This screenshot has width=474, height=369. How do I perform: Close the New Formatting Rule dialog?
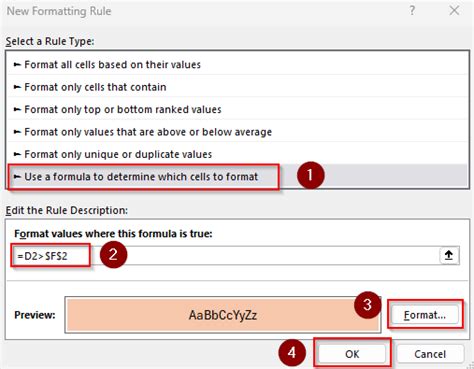454,11
